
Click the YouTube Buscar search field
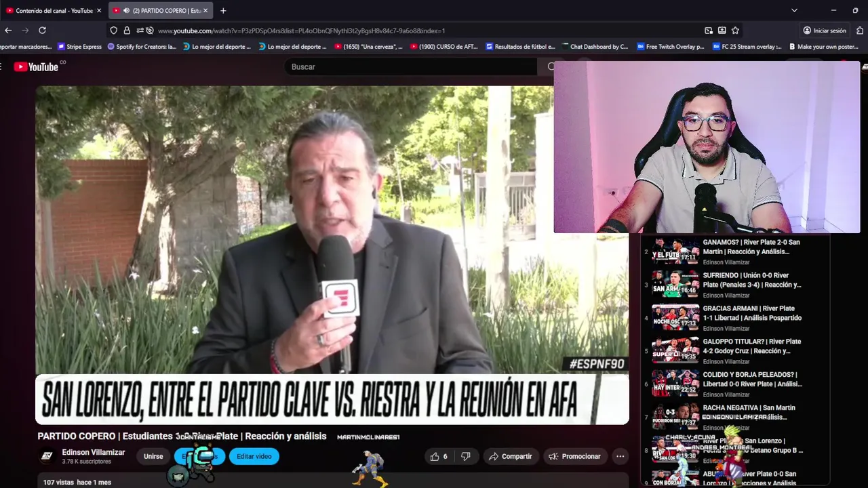(410, 66)
